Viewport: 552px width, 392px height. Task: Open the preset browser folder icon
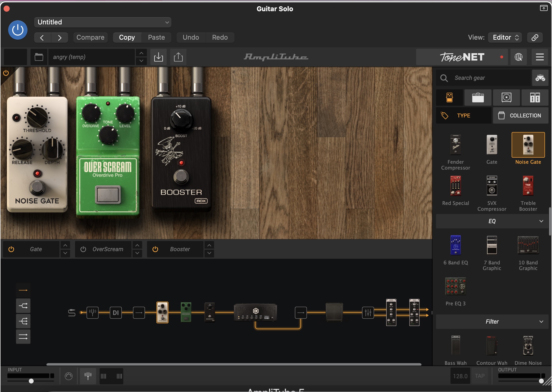click(x=39, y=57)
